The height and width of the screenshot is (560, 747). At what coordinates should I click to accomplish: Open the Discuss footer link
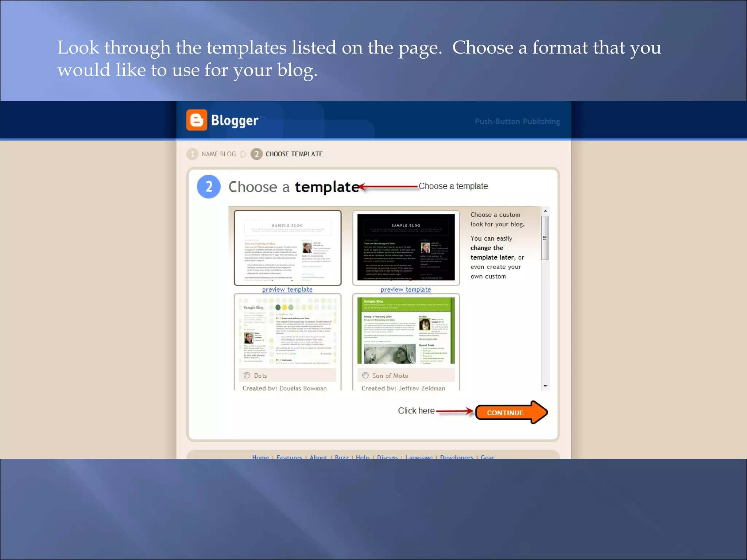[387, 457]
